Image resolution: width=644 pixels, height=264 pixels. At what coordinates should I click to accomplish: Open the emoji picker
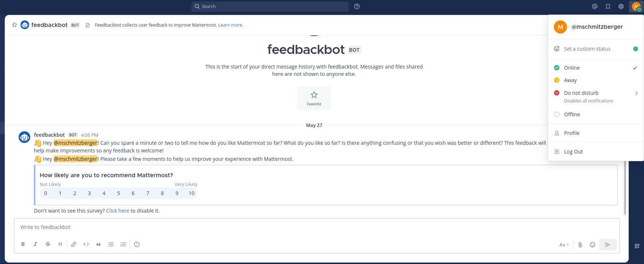[x=593, y=245]
